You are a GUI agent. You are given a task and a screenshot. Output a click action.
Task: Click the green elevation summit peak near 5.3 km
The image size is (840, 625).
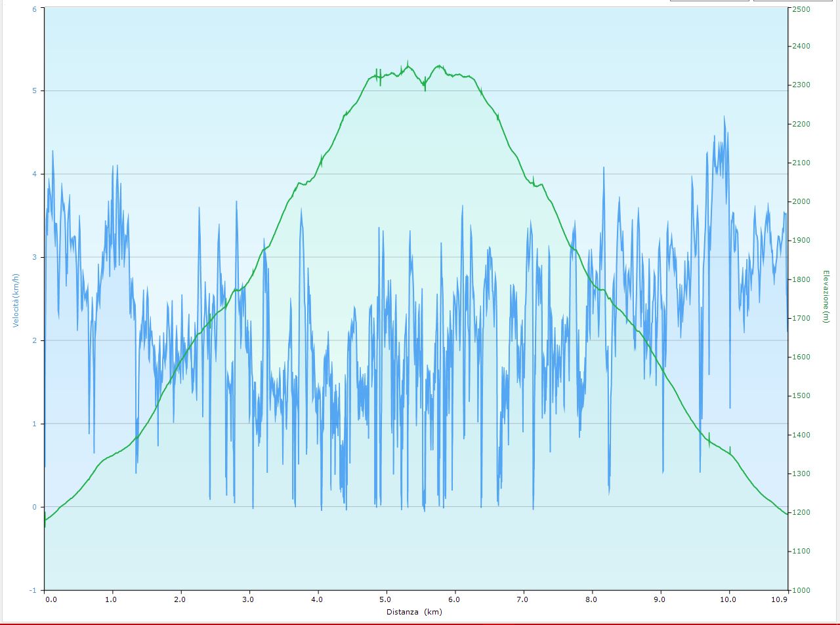pyautogui.click(x=408, y=64)
